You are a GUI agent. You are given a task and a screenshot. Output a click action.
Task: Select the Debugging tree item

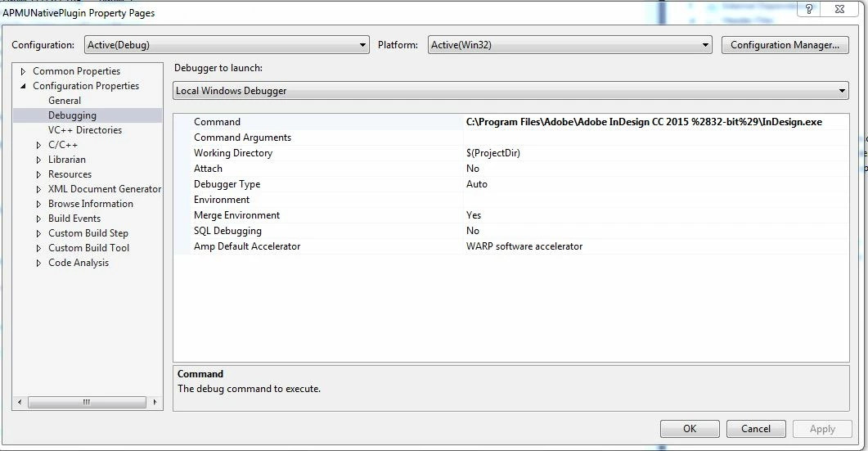point(72,115)
